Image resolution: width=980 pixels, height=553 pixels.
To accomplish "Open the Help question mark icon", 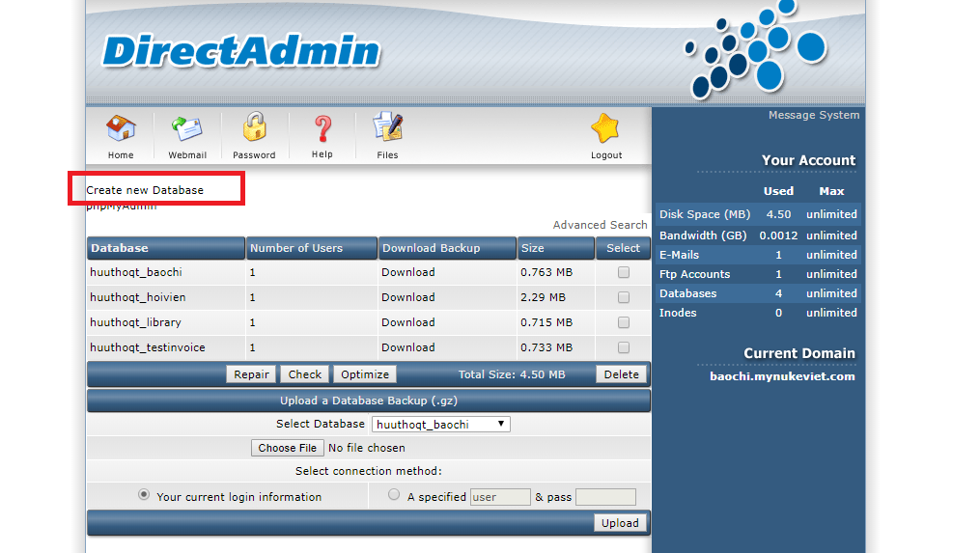I will pyautogui.click(x=322, y=129).
